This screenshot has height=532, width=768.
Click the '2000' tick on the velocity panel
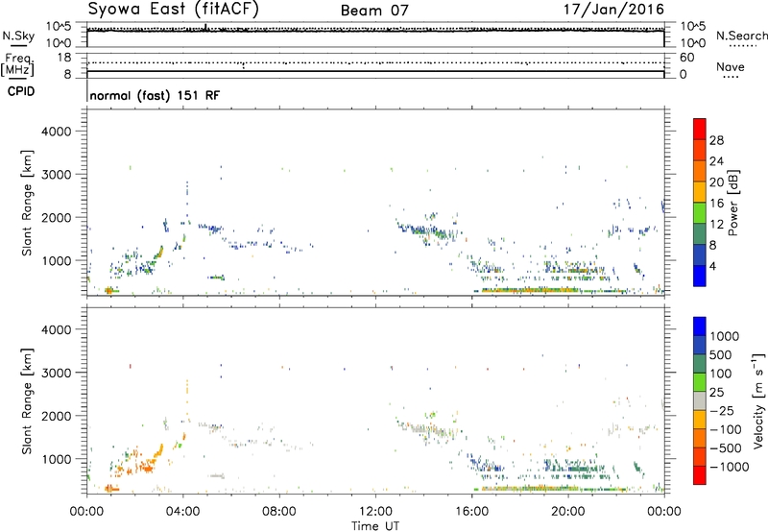point(56,416)
